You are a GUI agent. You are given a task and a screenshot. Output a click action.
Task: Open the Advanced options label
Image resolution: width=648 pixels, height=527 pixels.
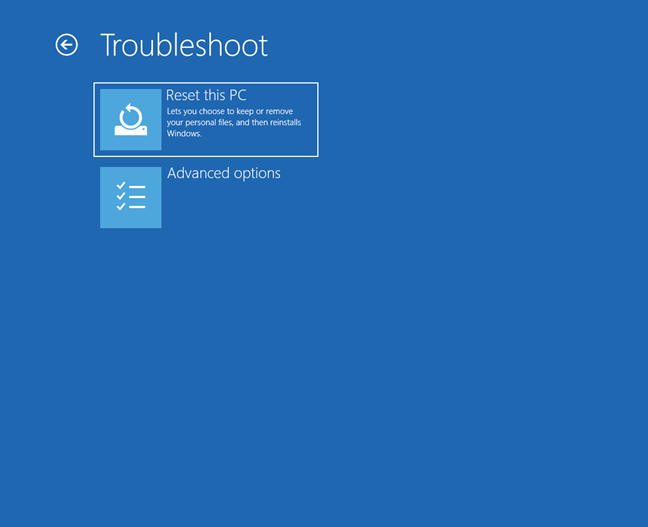click(224, 173)
